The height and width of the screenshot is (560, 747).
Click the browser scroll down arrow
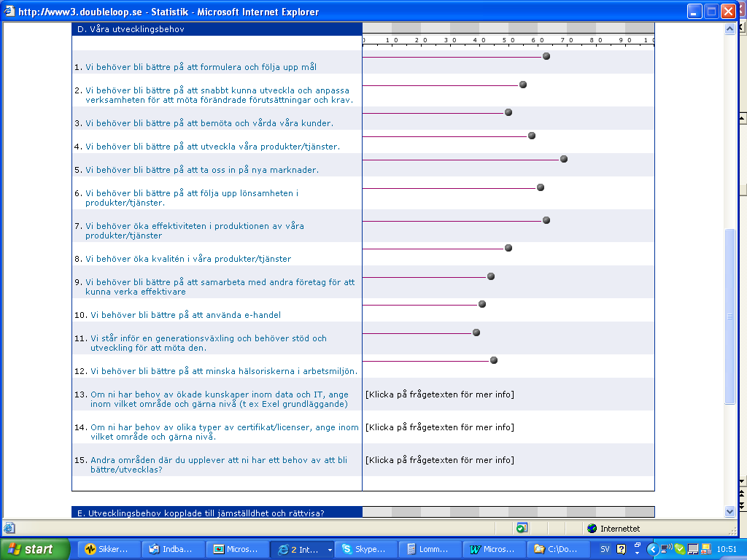729,512
